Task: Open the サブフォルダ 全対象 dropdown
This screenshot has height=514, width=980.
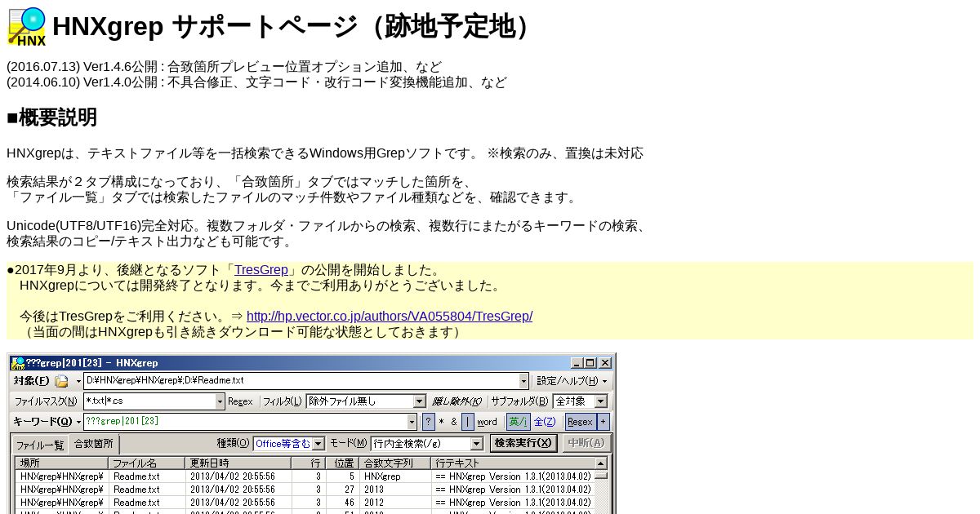Action: pos(580,401)
